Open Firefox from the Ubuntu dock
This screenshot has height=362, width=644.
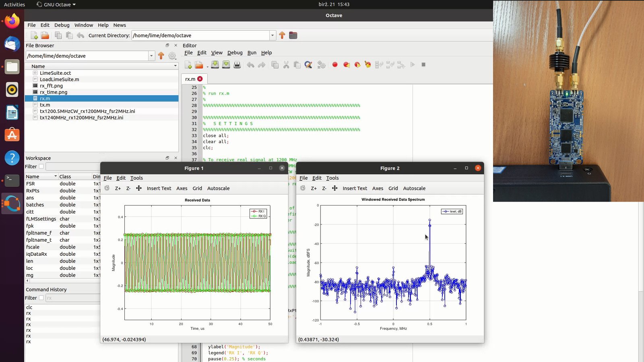pos(12,21)
